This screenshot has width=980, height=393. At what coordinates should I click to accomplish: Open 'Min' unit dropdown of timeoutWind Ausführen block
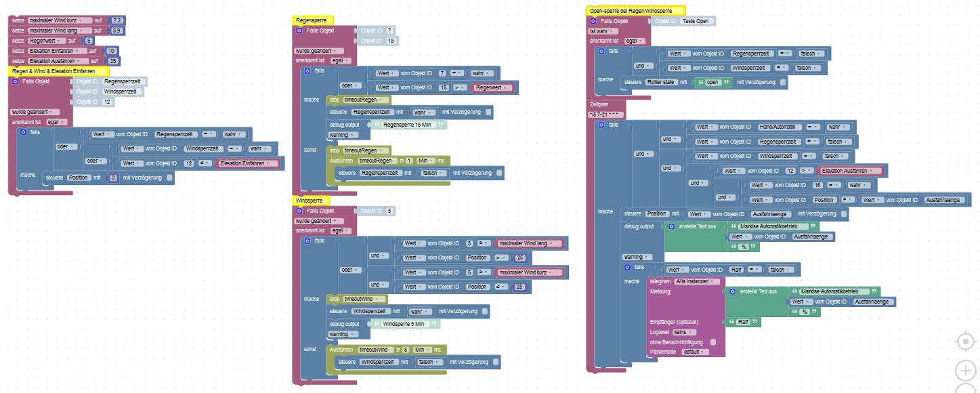click(422, 350)
